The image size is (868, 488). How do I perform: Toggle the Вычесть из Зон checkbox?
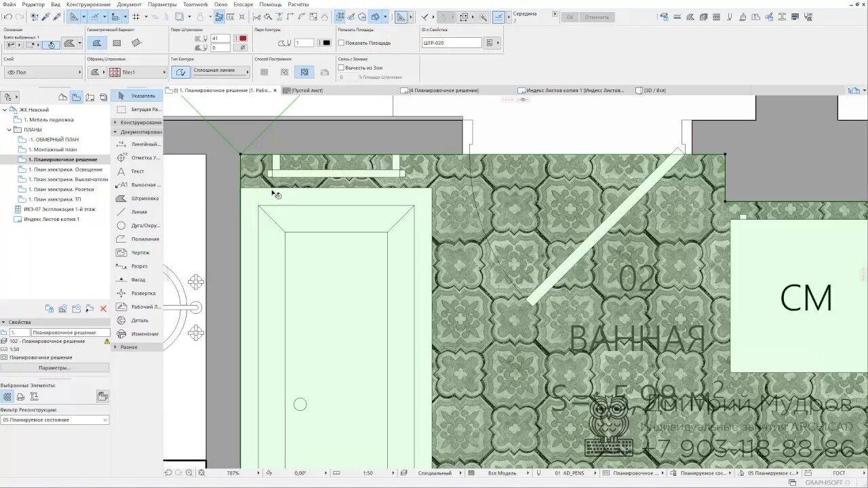click(342, 68)
